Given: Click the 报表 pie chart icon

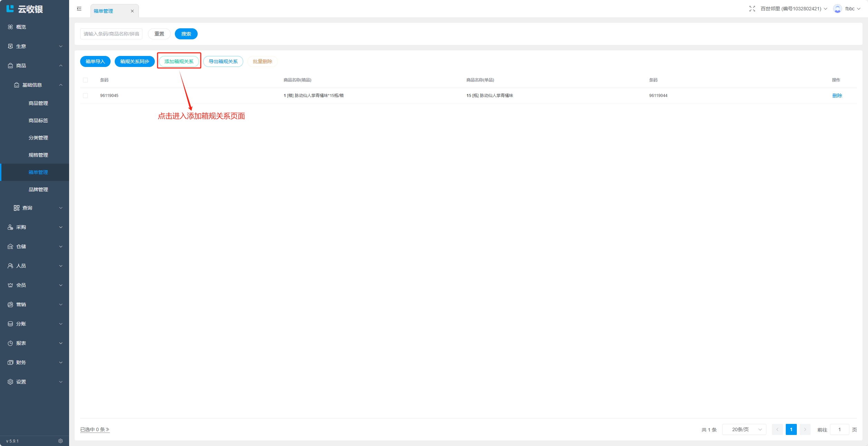Looking at the screenshot, I should tap(10, 343).
